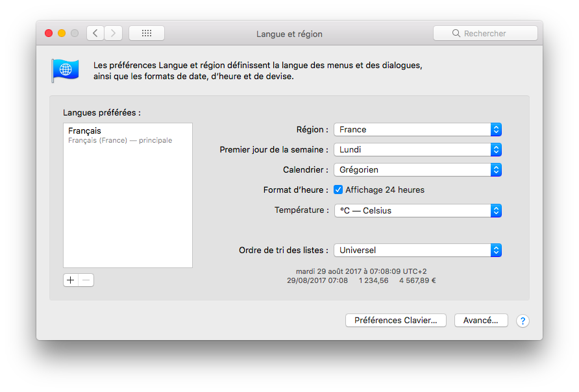Click in the Rechercher search field
This screenshot has width=579, height=392.
point(486,33)
